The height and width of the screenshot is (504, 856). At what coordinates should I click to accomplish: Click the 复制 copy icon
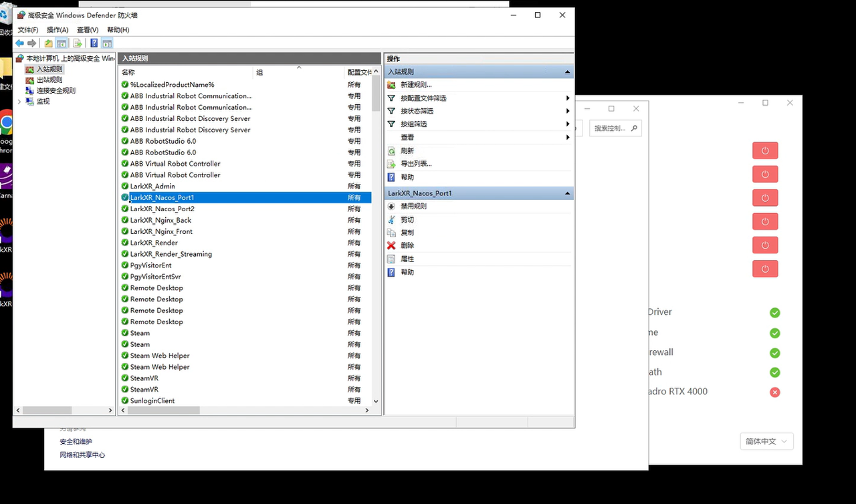tap(392, 233)
